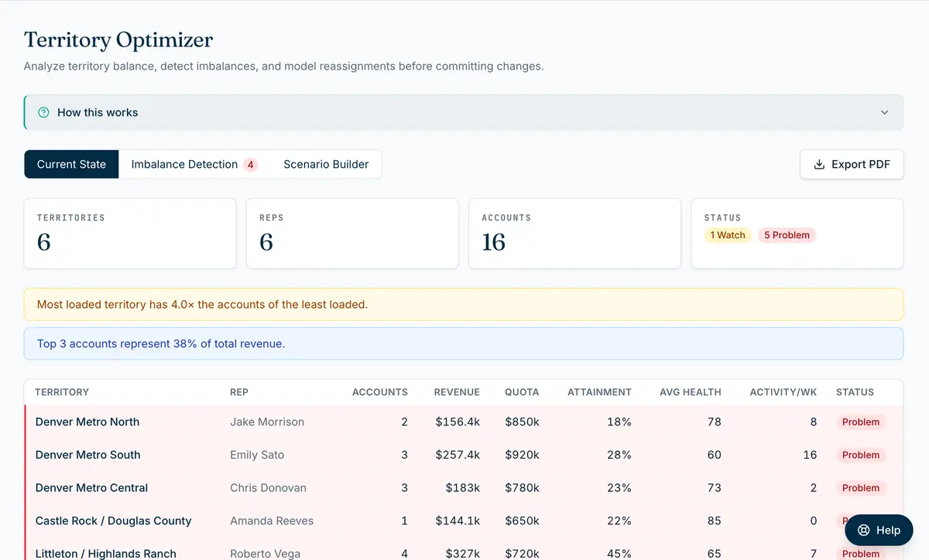Select the Denver Metro South territory row

click(x=464, y=455)
